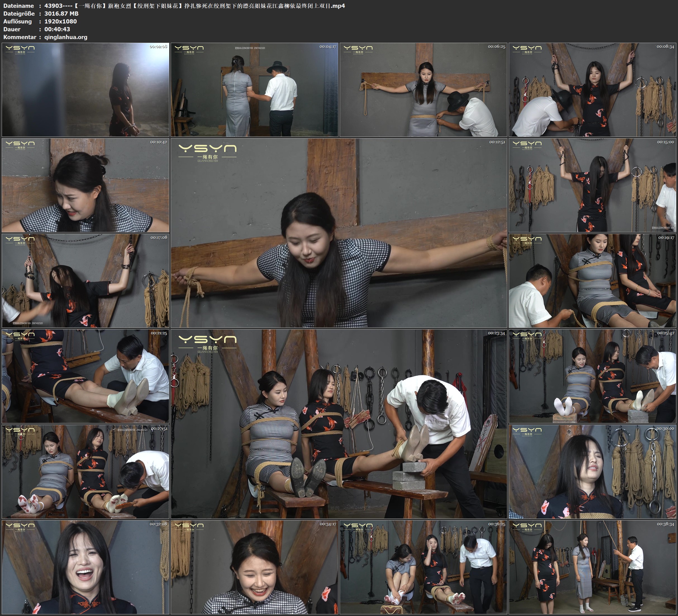Open the frame timestamped 00:17:08
This screenshot has width=678, height=616.
pos(85,280)
